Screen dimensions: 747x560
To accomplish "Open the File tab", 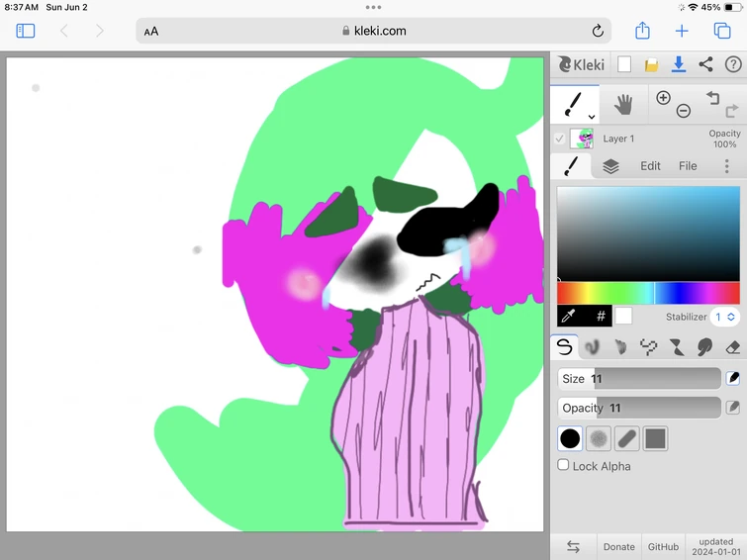I will [688, 166].
